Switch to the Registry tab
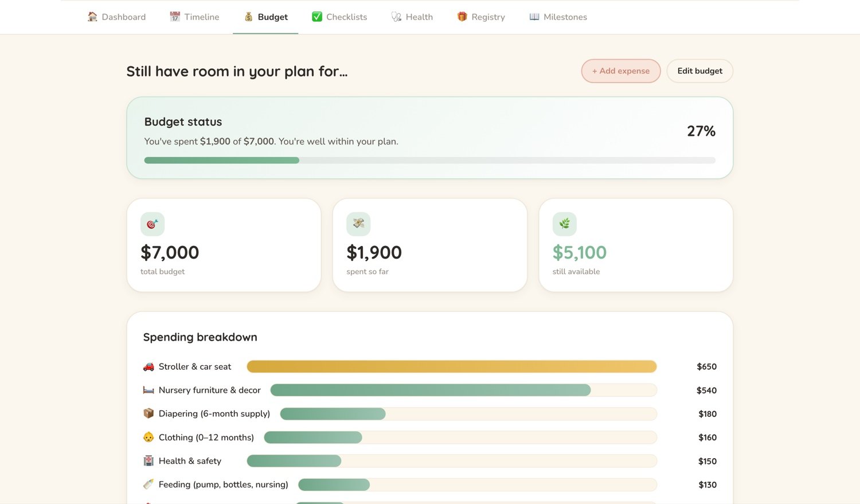 pyautogui.click(x=481, y=17)
